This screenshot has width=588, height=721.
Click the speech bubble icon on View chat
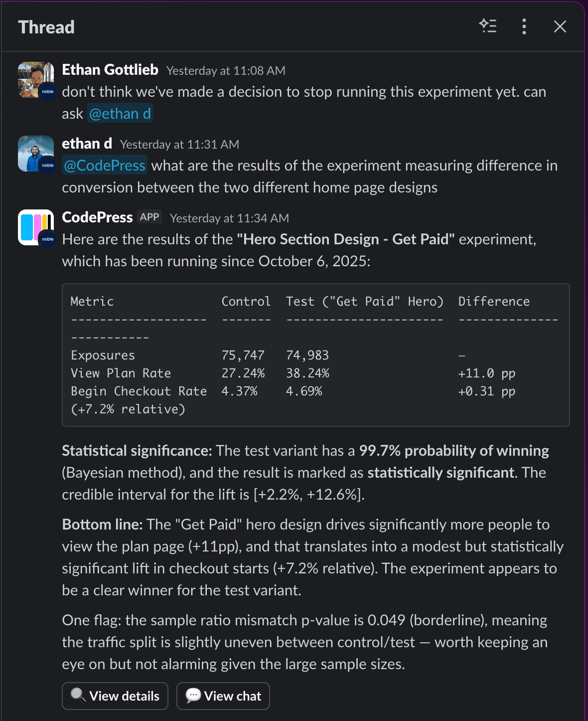[x=193, y=696]
